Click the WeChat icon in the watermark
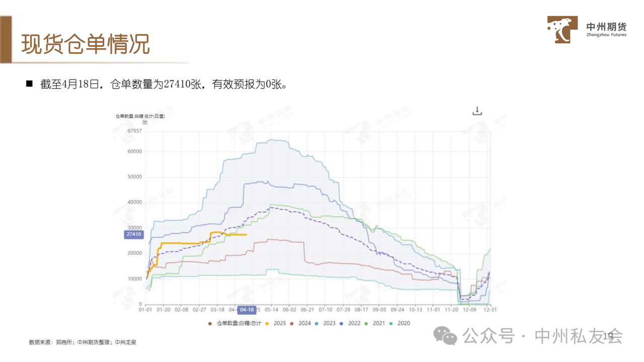Viewport: 644px width, 362px height. coord(446,335)
